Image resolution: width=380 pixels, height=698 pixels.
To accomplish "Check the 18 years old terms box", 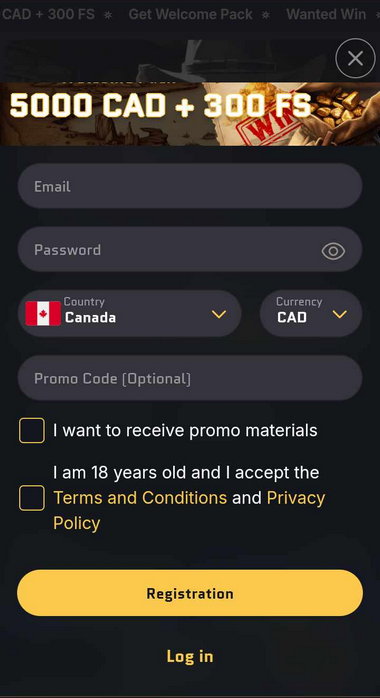I will [x=32, y=498].
